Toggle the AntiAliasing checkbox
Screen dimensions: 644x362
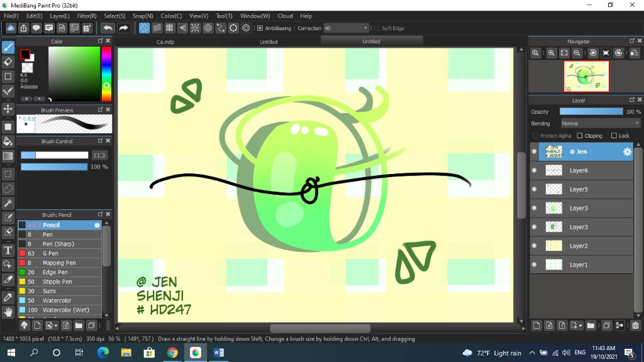point(260,28)
